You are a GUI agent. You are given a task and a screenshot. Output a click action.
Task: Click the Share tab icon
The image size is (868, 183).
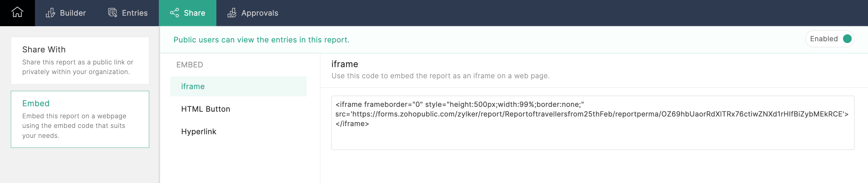tap(175, 13)
